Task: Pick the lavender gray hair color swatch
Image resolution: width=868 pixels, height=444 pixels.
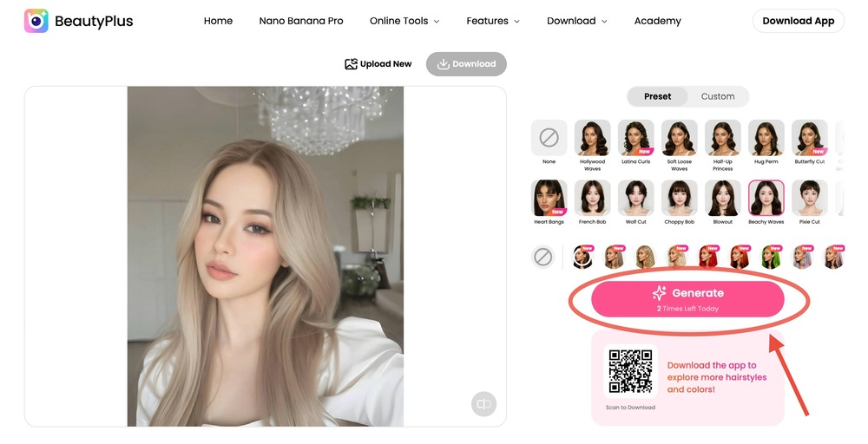Action: pos(803,257)
